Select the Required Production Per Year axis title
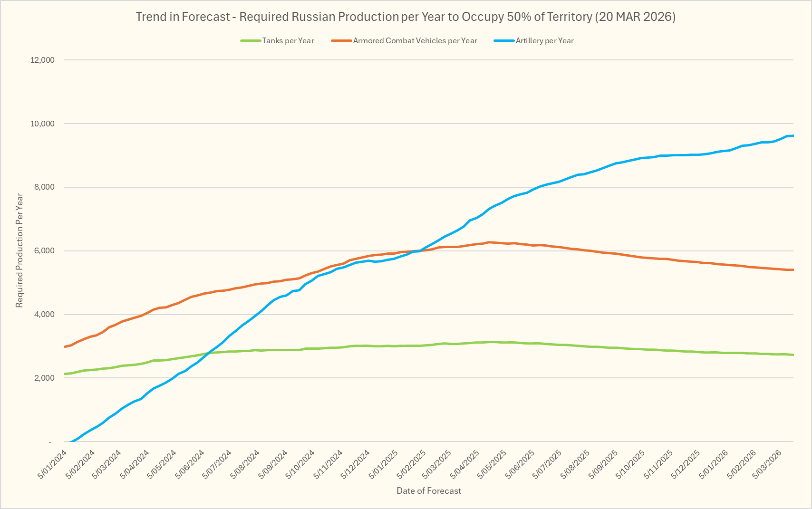 click(19, 250)
